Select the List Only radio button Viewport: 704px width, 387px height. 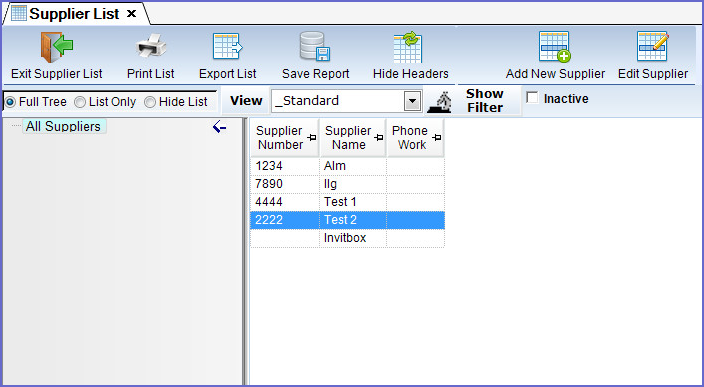[x=79, y=102]
